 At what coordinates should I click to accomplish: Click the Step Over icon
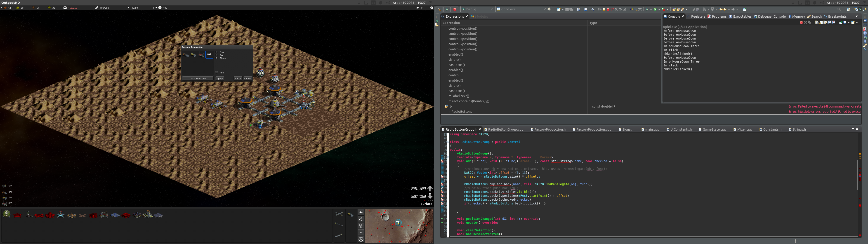click(621, 9)
